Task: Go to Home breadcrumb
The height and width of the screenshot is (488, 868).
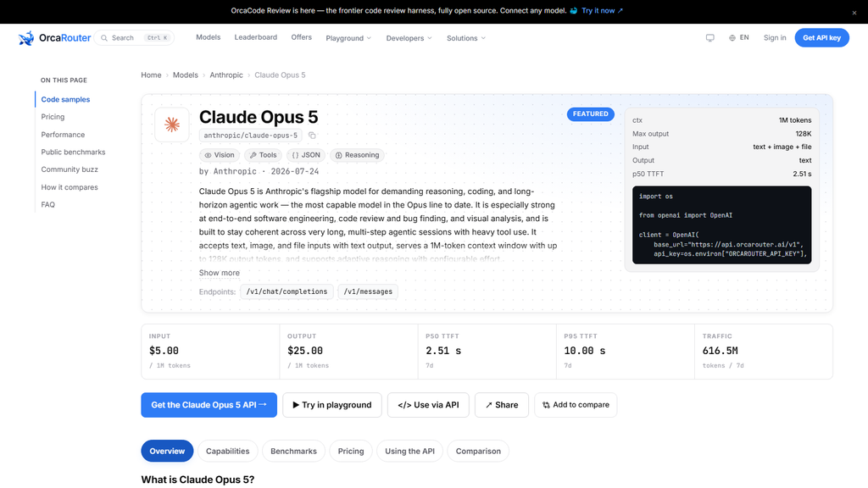Action: (x=151, y=75)
